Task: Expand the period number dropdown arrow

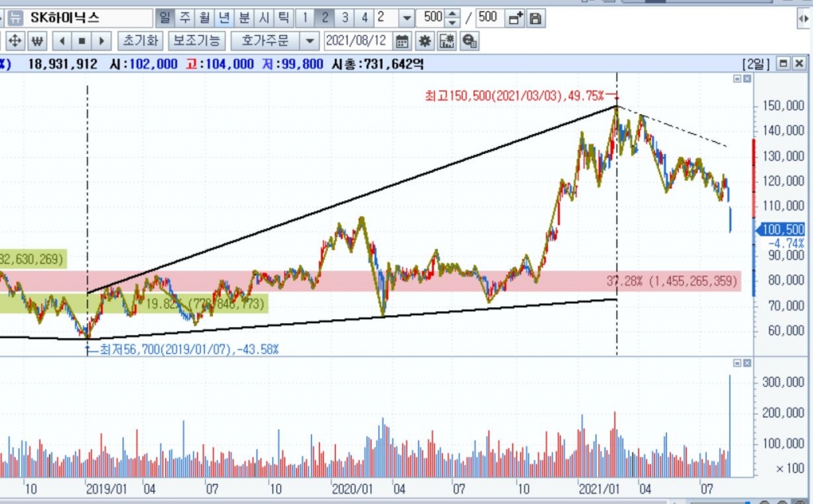Action: 406,17
